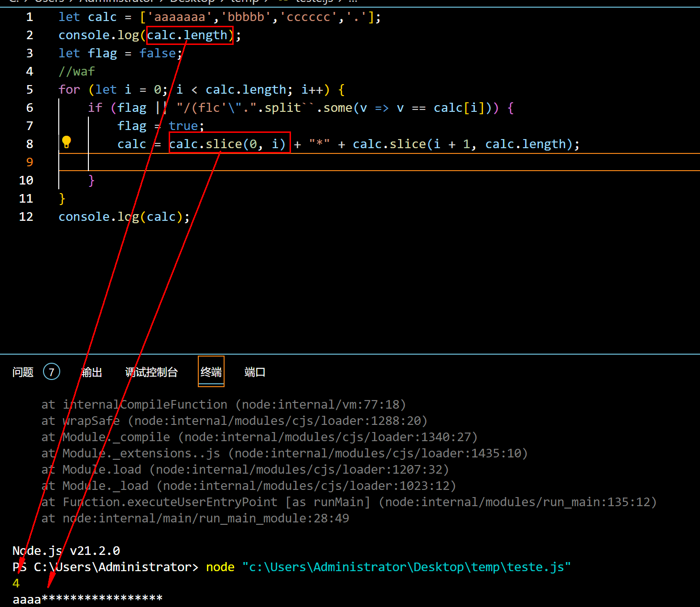This screenshot has width=700, height=607.
Task: Click the Function.executeUserEntryPoint stack trace line
Action: (349, 502)
